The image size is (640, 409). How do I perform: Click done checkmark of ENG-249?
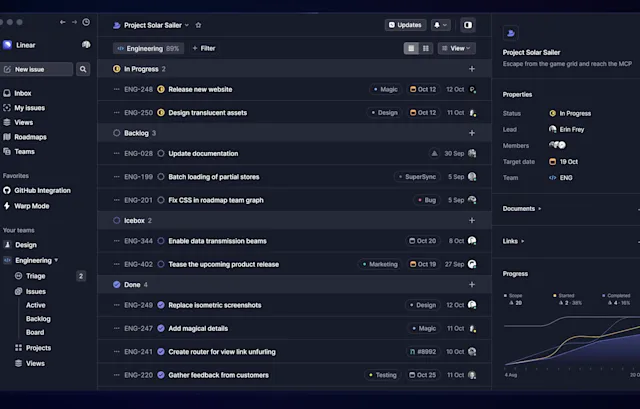161,305
